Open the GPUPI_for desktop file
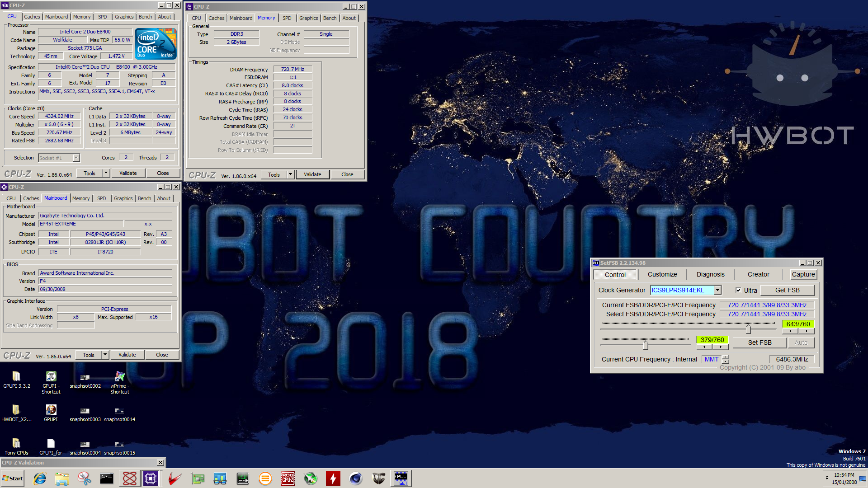This screenshot has width=868, height=488. [51, 446]
